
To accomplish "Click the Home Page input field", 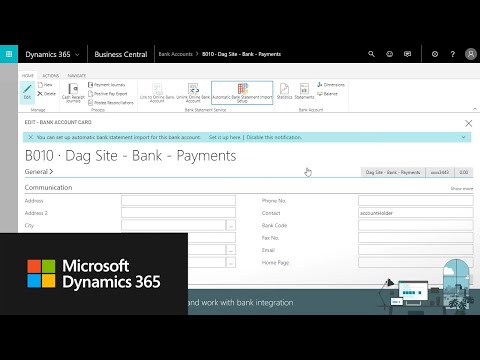I will pyautogui.click(x=416, y=262).
